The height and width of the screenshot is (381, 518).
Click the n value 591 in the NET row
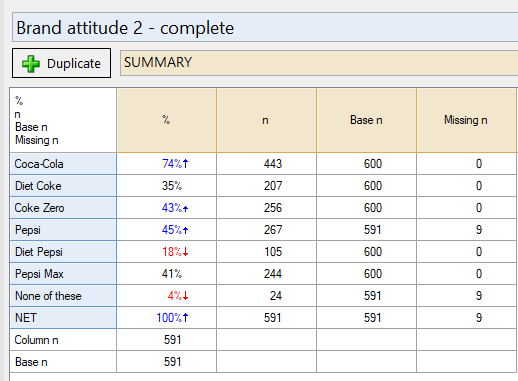[x=266, y=318]
